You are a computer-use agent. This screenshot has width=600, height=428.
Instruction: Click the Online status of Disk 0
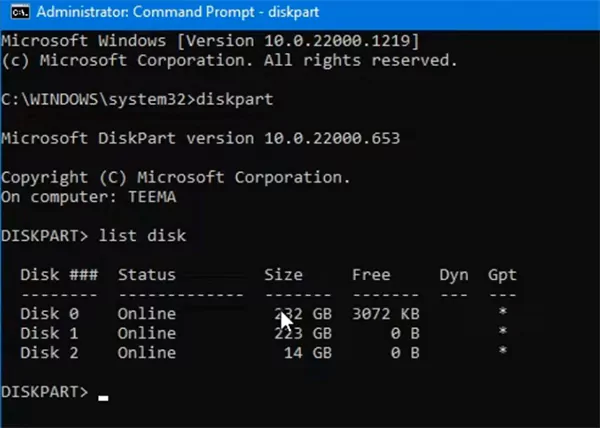(x=147, y=314)
